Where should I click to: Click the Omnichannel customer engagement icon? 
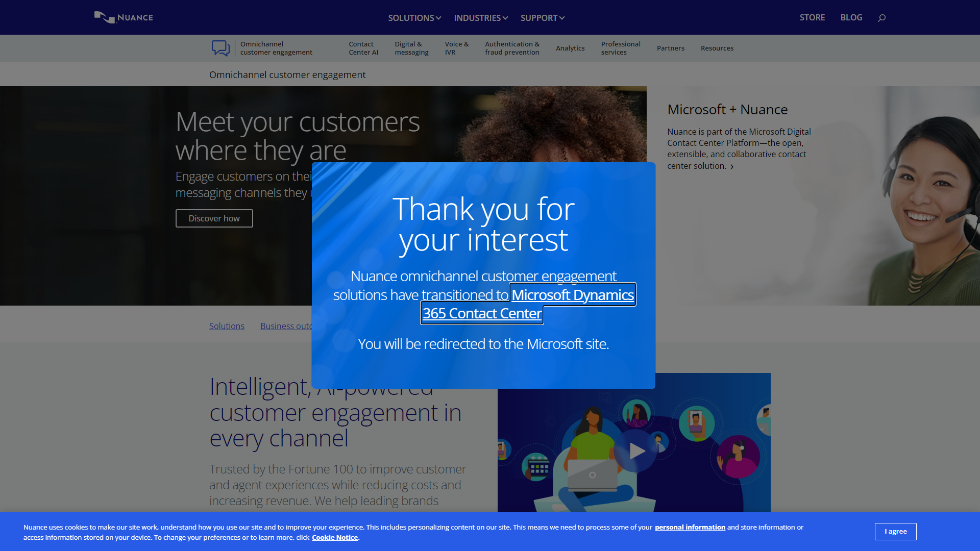(220, 48)
